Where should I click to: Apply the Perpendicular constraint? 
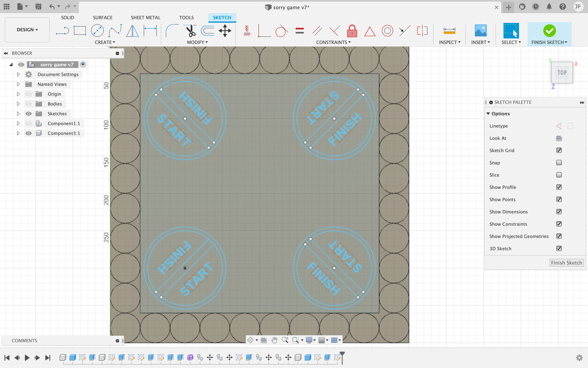point(335,31)
